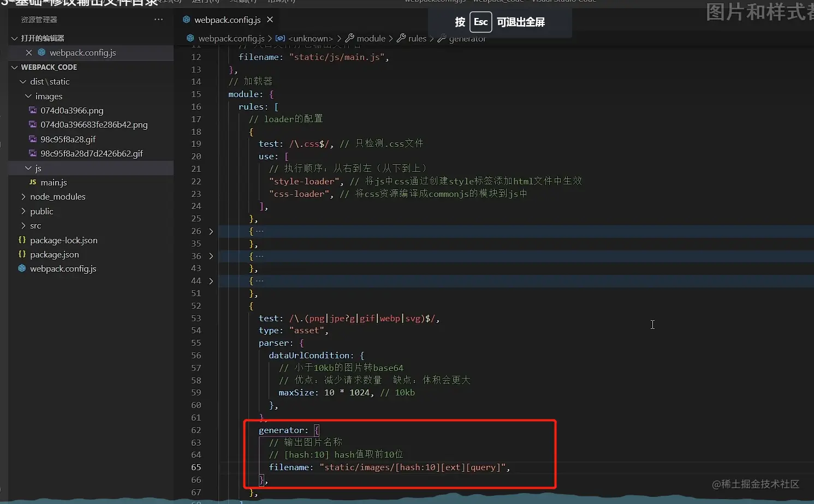Click the wrench icon beside module breadcrumb
The image size is (814, 504).
349,38
